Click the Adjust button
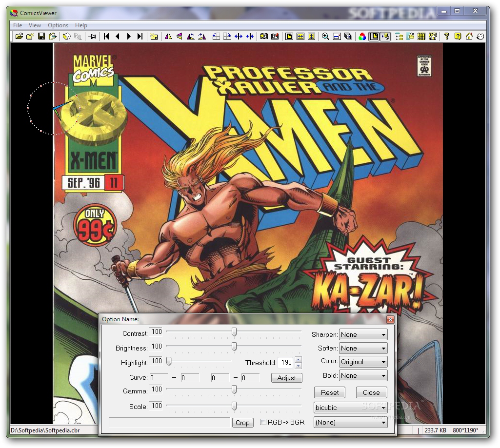The image size is (500, 448). [x=287, y=378]
